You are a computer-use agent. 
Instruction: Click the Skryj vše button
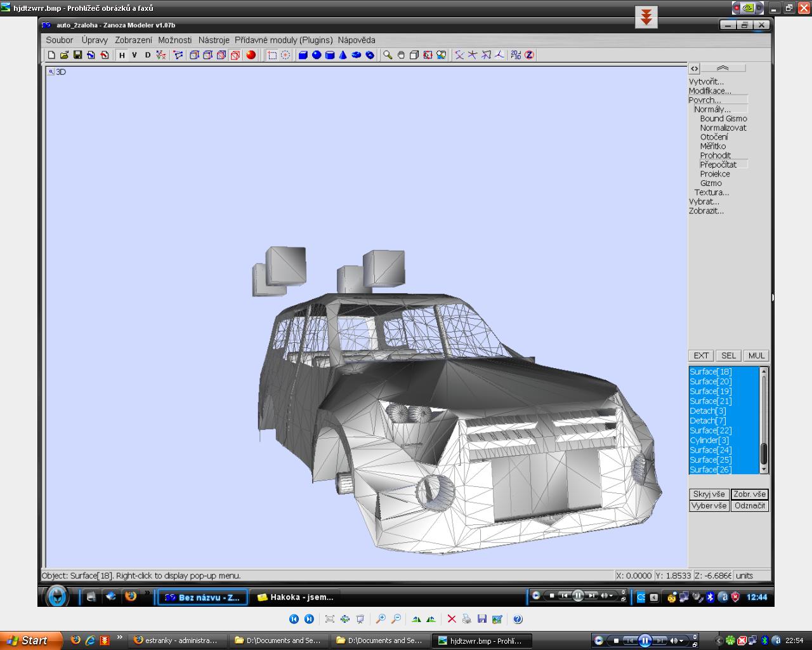pyautogui.click(x=709, y=494)
